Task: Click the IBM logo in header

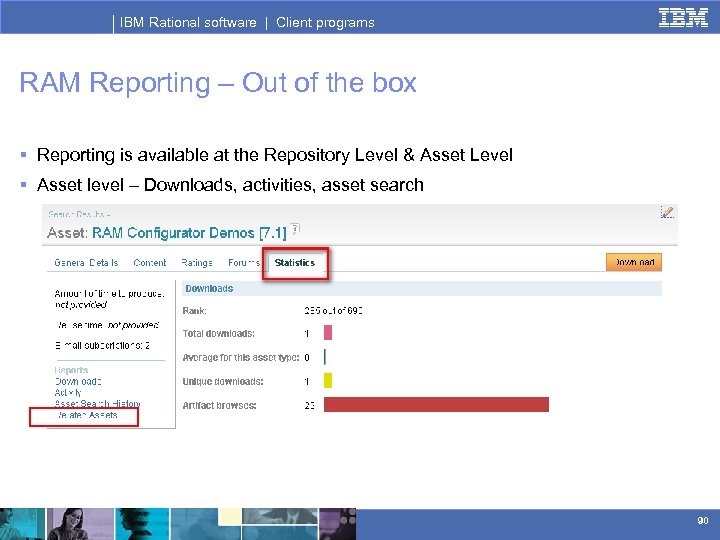Action: (683, 18)
